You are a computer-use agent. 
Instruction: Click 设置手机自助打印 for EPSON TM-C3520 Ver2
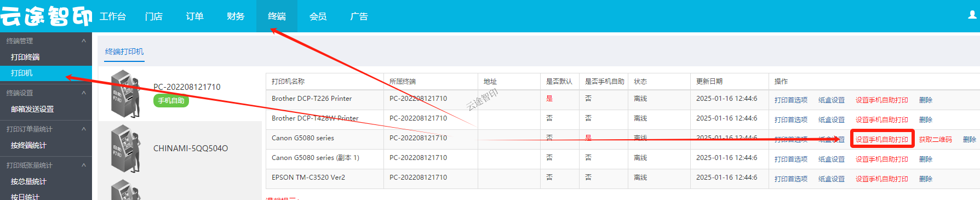tap(882, 179)
